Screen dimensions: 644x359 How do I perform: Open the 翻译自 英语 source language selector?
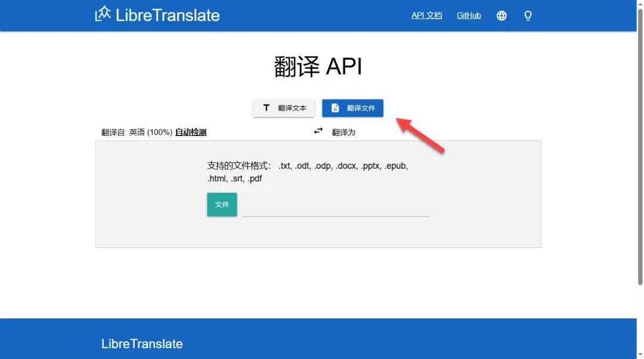tap(137, 132)
